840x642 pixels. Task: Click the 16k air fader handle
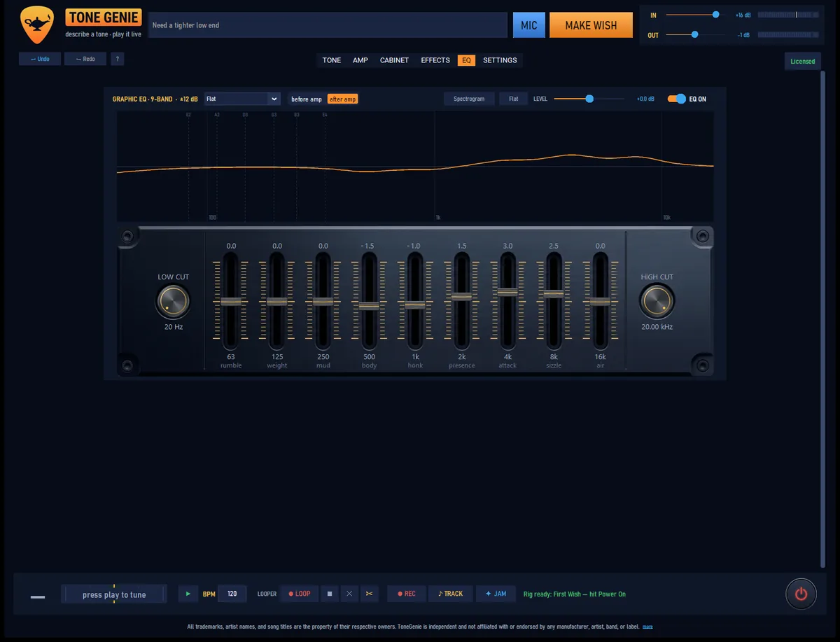(600, 302)
